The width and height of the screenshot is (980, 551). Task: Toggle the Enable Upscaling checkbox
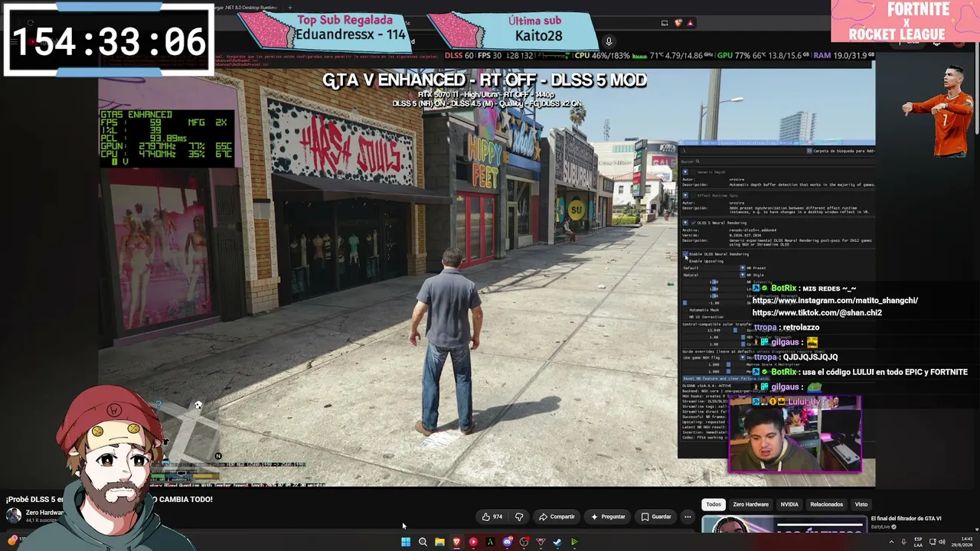(x=685, y=261)
